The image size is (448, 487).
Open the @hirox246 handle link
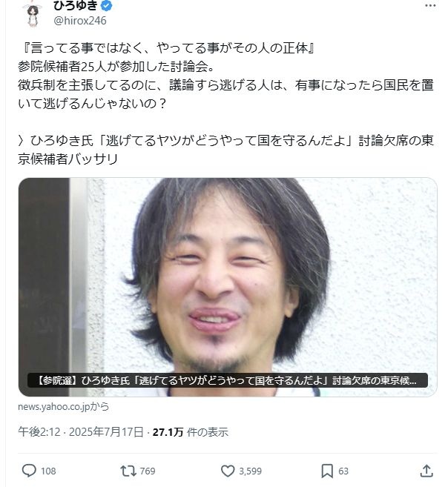80,21
